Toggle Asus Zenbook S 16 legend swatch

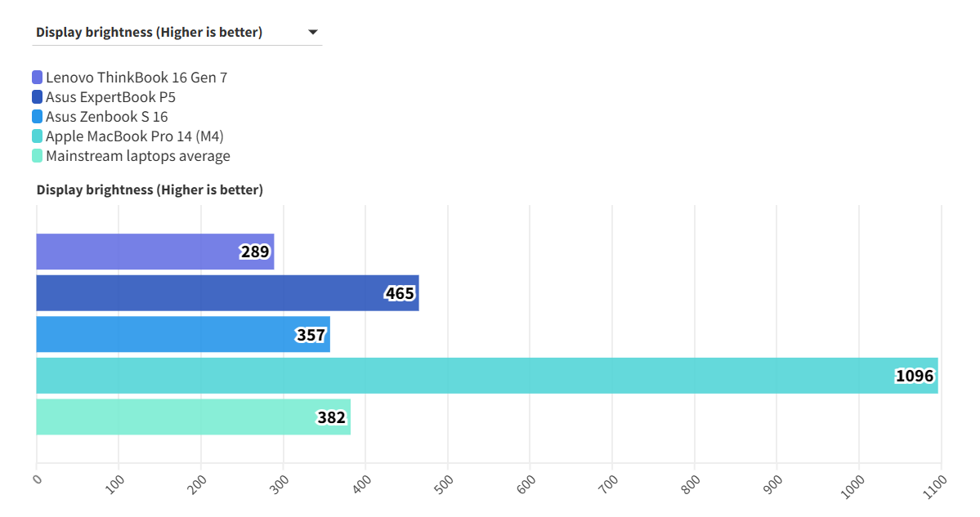tap(37, 117)
